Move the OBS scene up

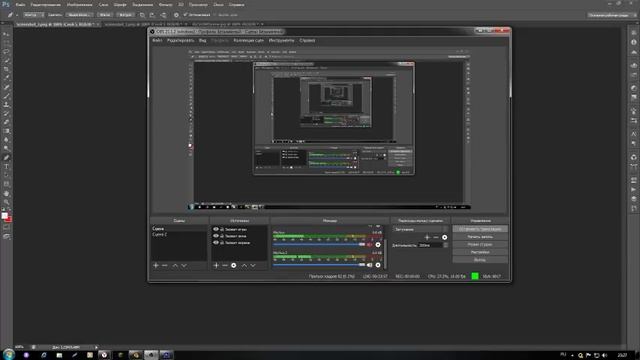coord(175,266)
